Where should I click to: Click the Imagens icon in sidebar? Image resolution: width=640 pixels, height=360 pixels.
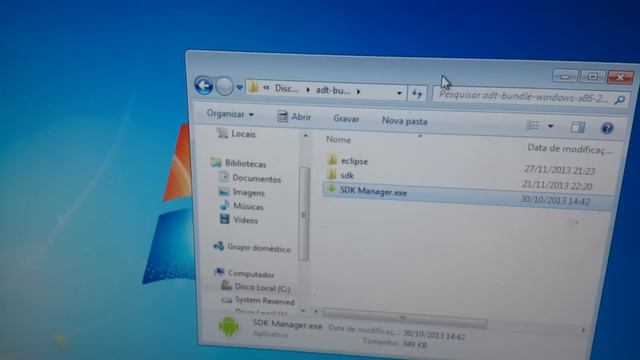click(x=224, y=191)
